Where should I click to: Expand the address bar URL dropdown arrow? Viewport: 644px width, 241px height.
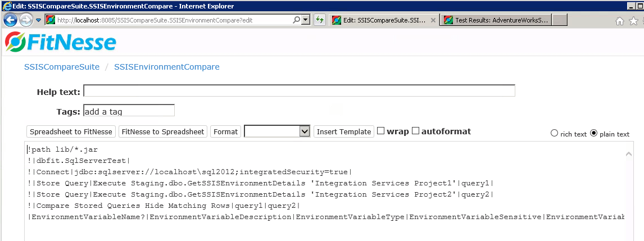[306, 20]
